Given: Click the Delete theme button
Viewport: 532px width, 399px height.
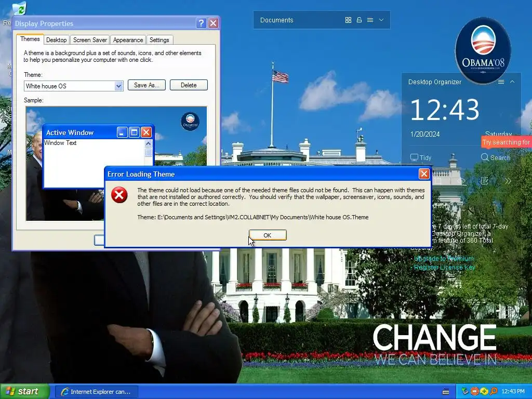Looking at the screenshot, I should [189, 85].
